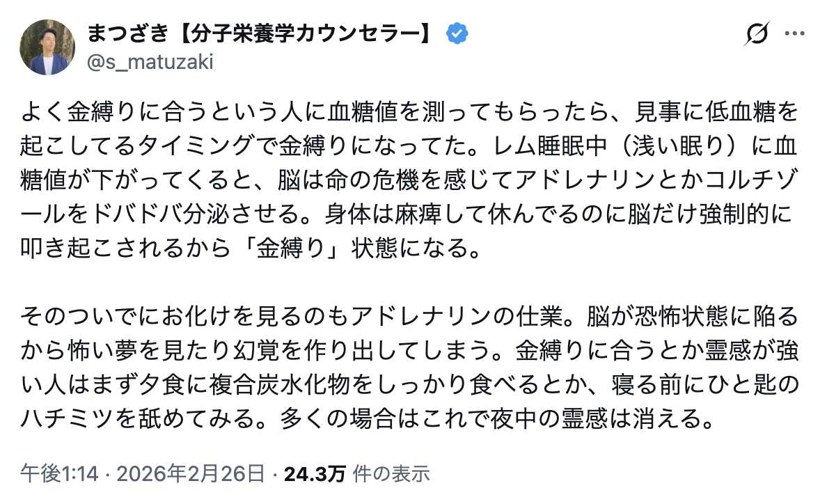This screenshot has height=504, width=827.
Task: Open the three-dot more options menu
Action: (x=794, y=33)
